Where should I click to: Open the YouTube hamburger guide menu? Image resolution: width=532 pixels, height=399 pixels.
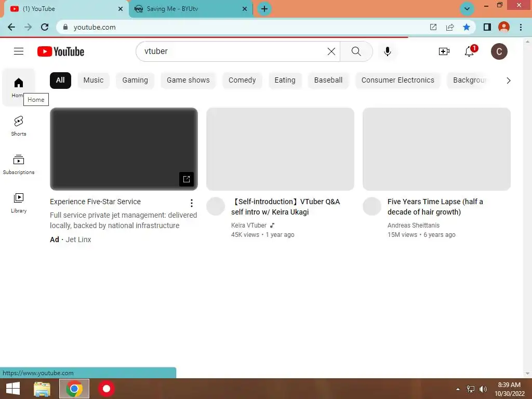tap(19, 51)
